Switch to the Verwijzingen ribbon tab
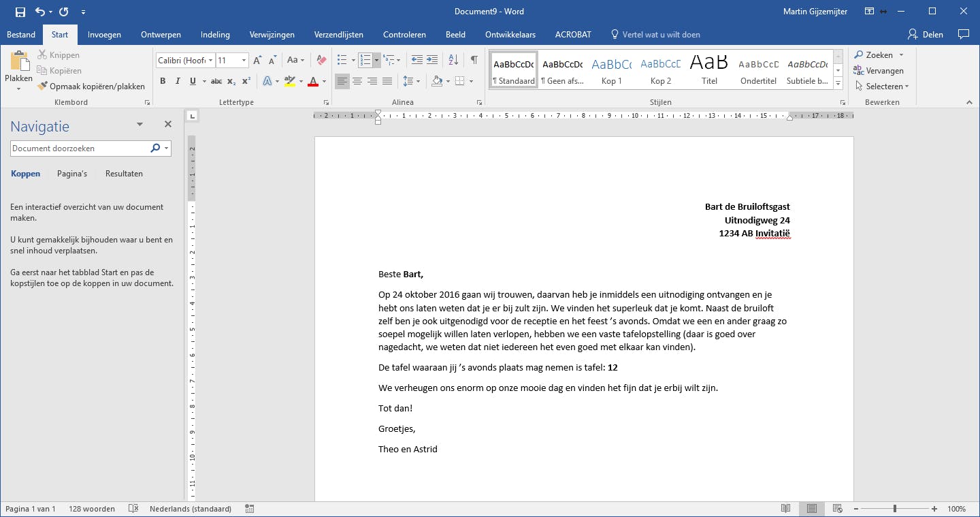980x517 pixels. click(272, 35)
